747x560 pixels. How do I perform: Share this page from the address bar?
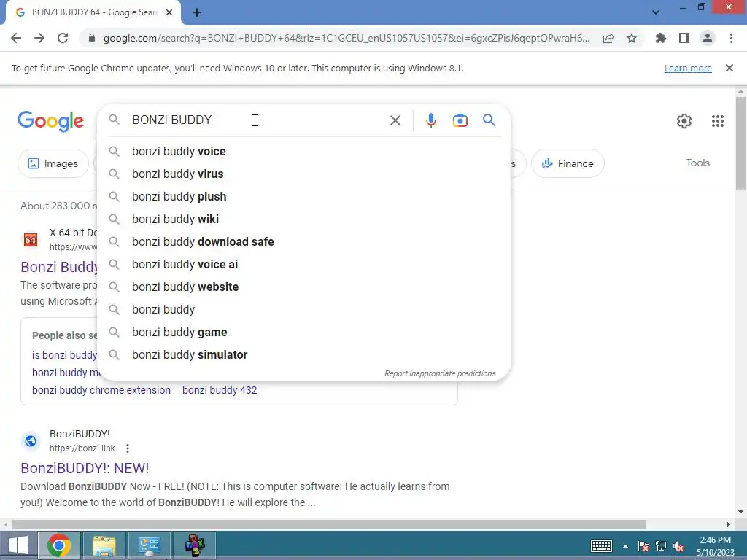[x=608, y=38]
